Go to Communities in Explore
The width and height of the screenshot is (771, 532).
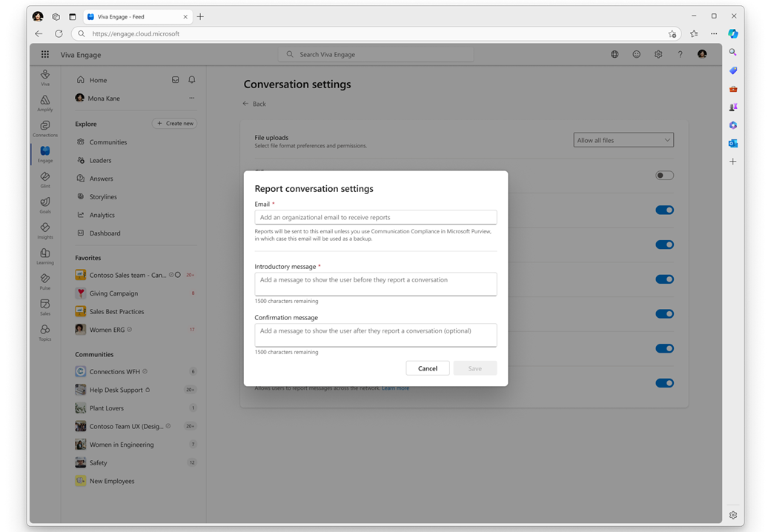coord(108,142)
